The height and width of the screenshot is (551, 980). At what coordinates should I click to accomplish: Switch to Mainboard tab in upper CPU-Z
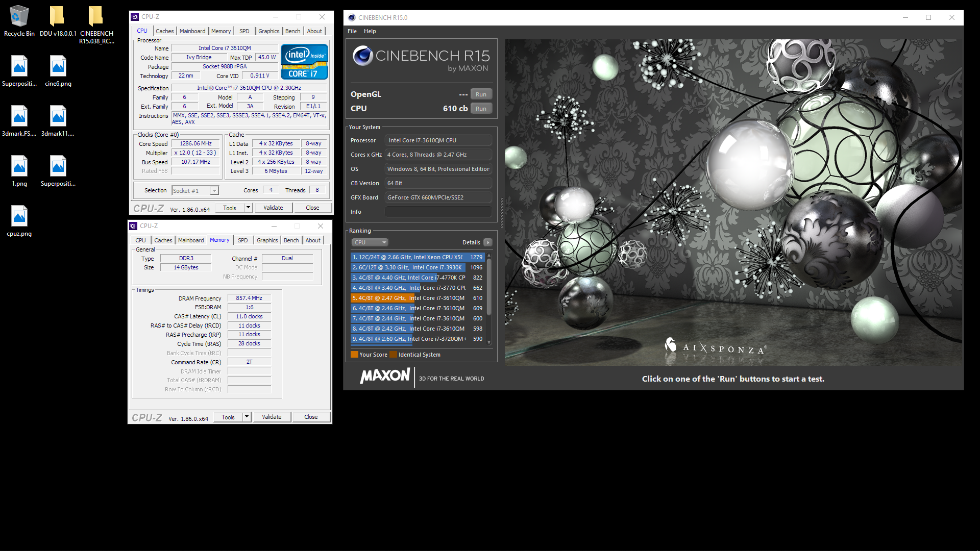click(x=192, y=31)
